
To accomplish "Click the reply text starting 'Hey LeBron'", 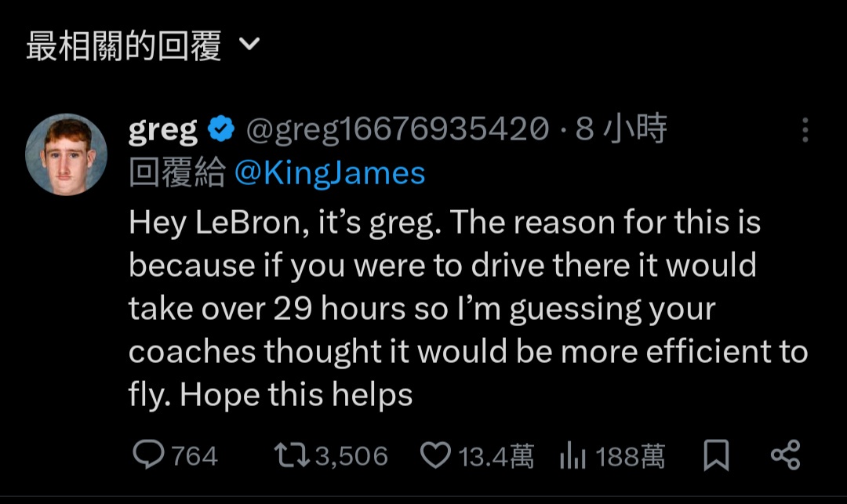I will coord(444,310).
